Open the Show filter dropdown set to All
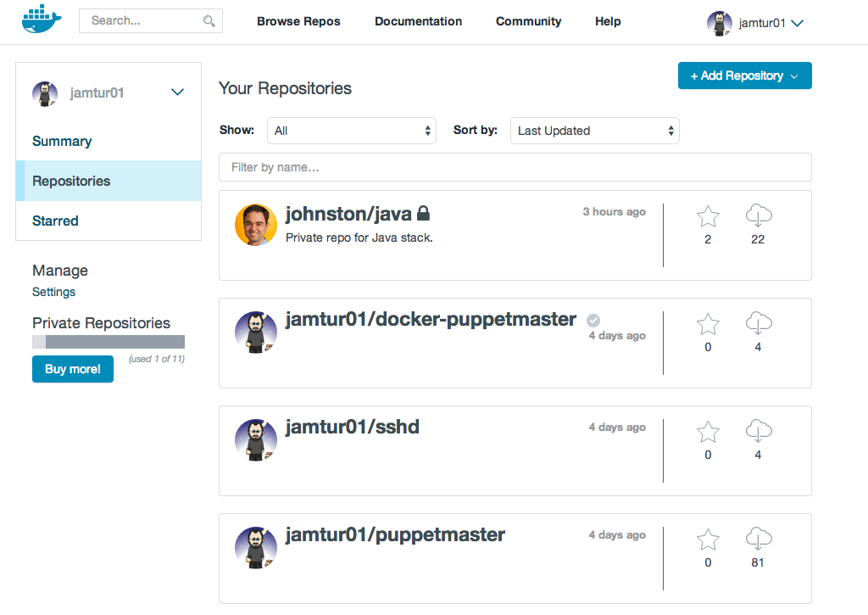 tap(352, 131)
